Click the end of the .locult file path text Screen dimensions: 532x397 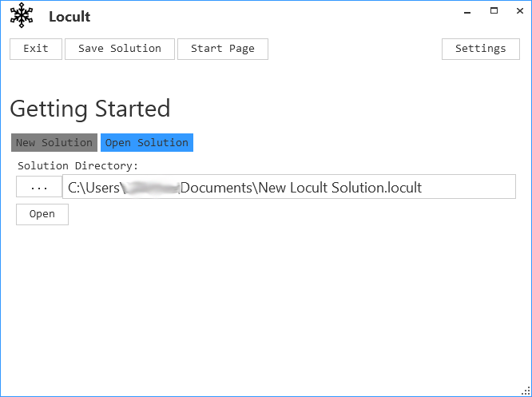point(422,188)
